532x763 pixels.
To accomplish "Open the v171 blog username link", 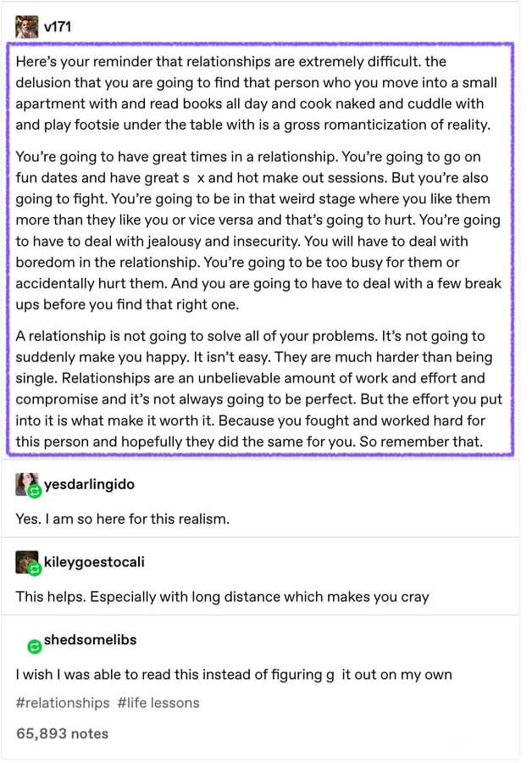I will (57, 26).
